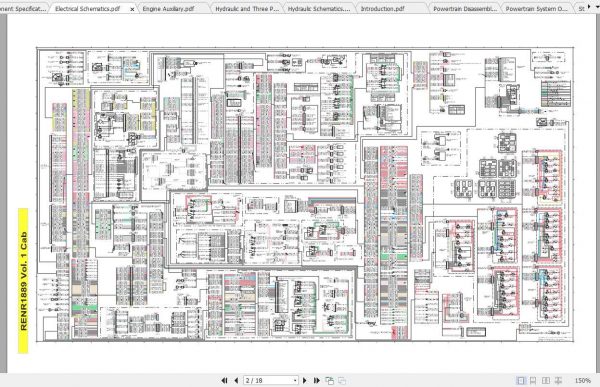Go to the previous page

pos(236,380)
